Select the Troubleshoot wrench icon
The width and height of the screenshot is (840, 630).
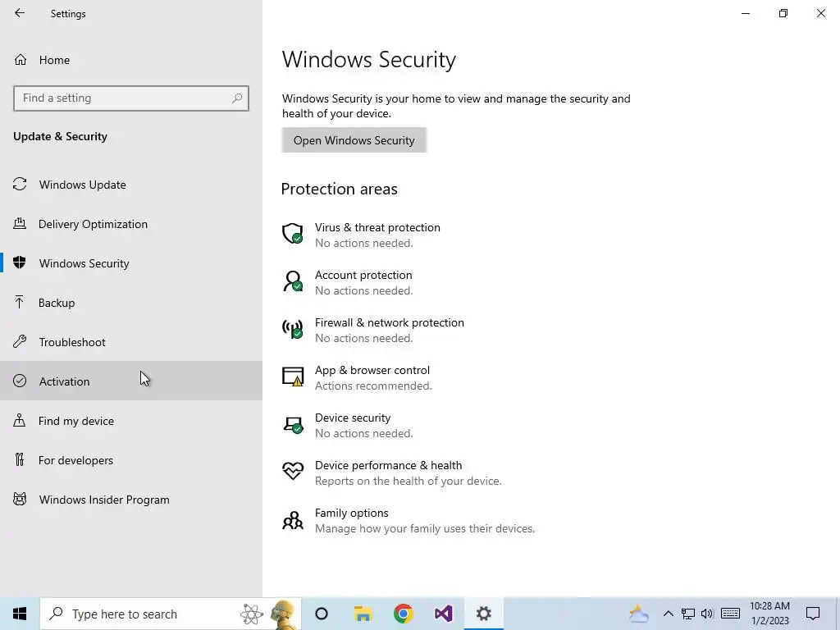pyautogui.click(x=20, y=341)
